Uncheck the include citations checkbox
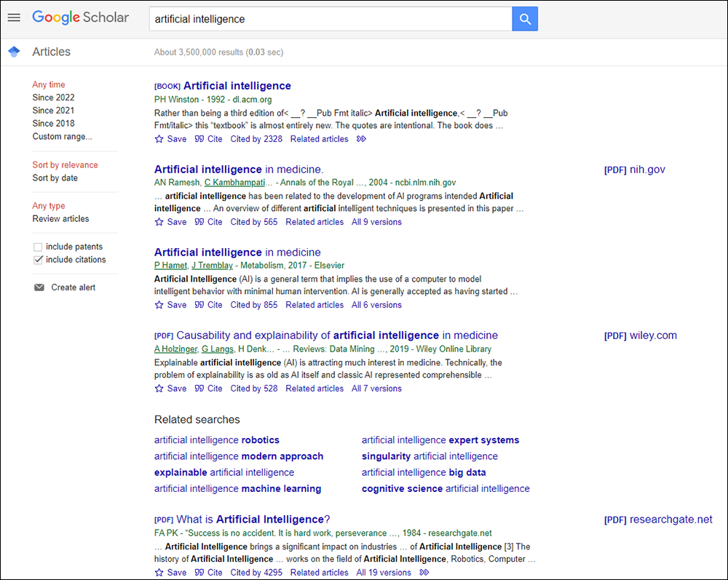The width and height of the screenshot is (728, 580). point(38,260)
